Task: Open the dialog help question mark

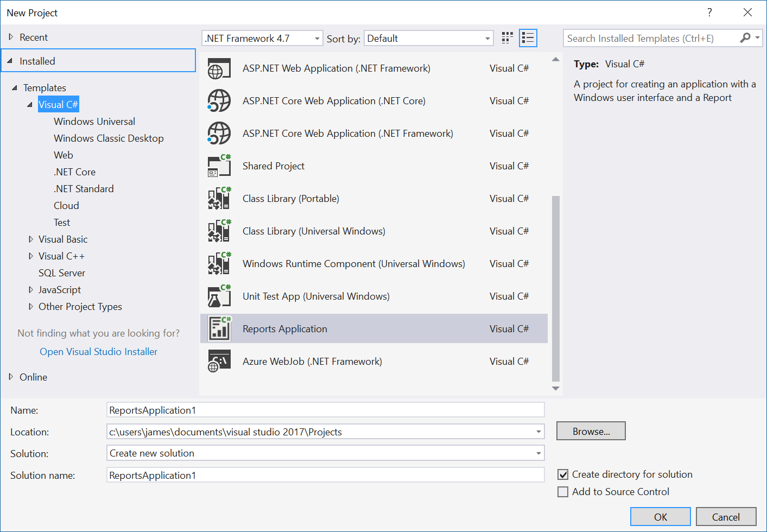Action: 709,12
